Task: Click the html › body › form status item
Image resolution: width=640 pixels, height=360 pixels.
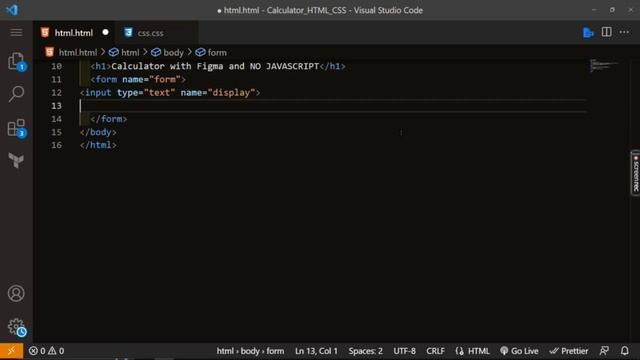Action: point(250,351)
